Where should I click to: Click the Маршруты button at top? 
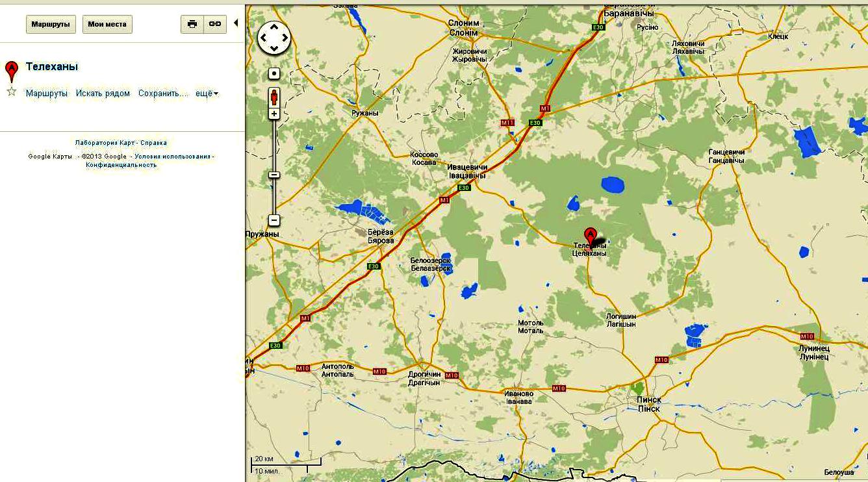coord(51,24)
